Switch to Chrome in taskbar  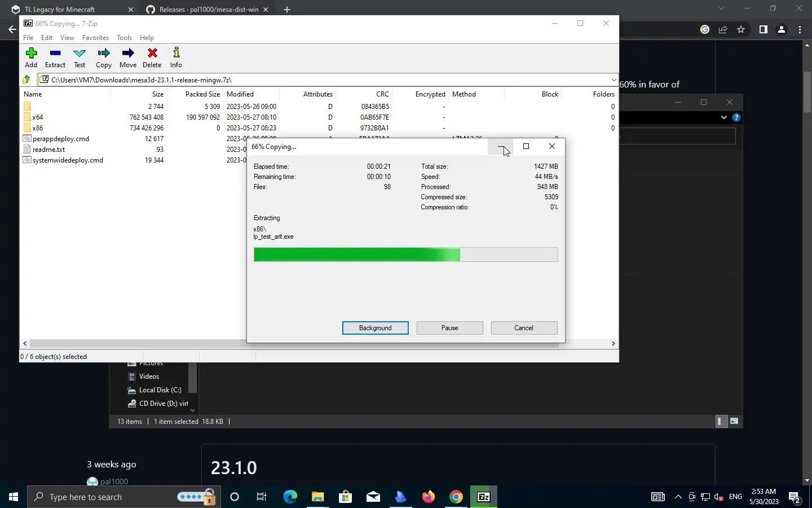(456, 497)
